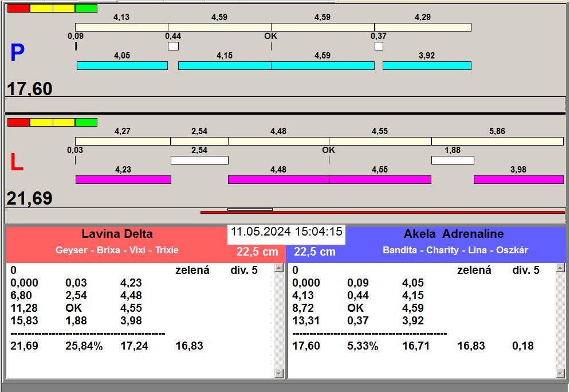
Task: Click the 6,80 row in Lavina Delta results
Action: (x=76, y=295)
